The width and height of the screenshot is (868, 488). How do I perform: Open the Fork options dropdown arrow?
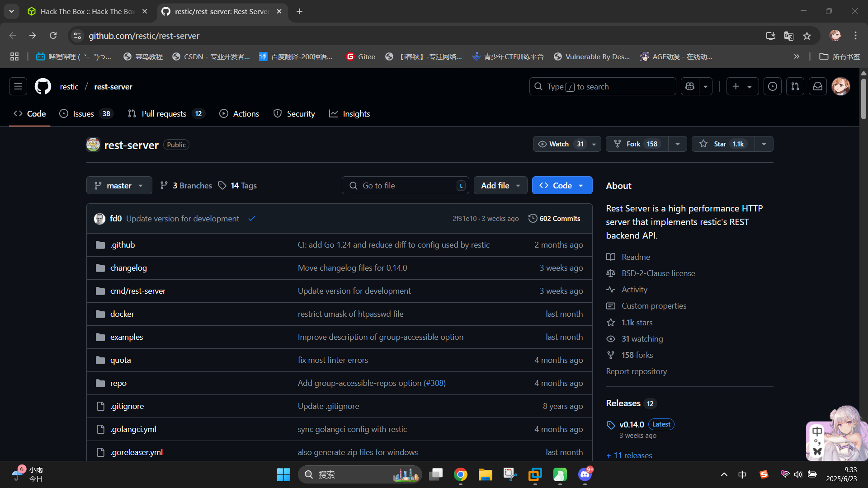677,144
